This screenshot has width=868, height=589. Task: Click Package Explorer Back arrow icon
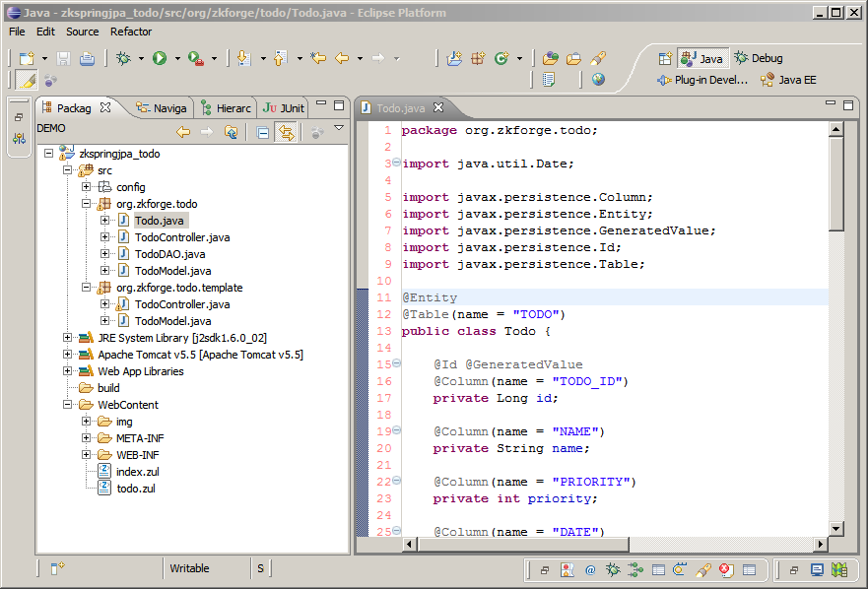[183, 132]
